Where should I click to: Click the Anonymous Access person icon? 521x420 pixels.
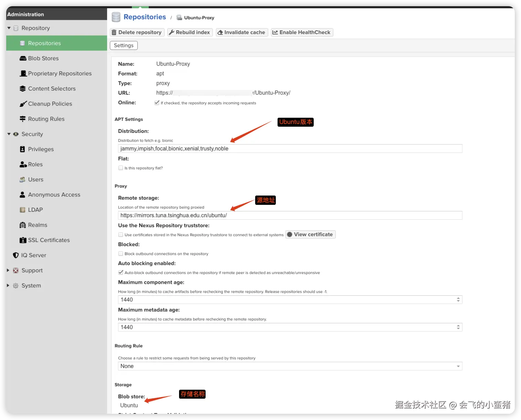[x=22, y=195]
